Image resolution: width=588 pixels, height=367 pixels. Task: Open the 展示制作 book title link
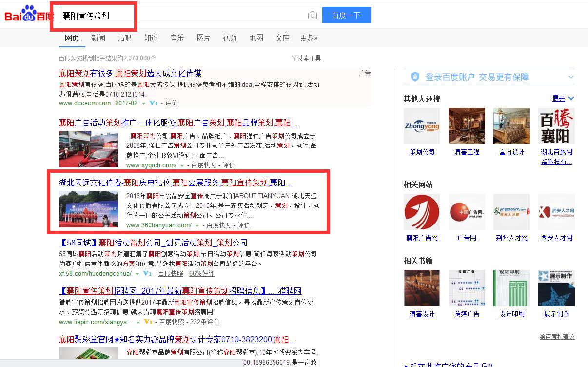[556, 314]
